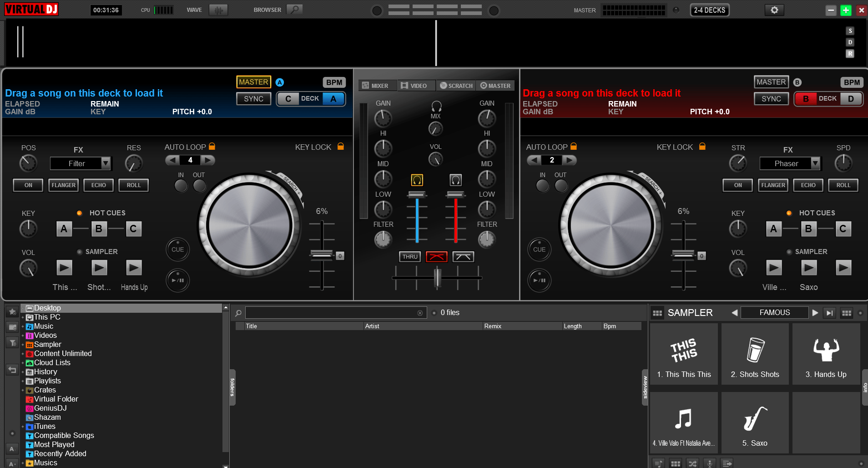Click the browser search magnifier icon
868x468 pixels.
click(294, 9)
